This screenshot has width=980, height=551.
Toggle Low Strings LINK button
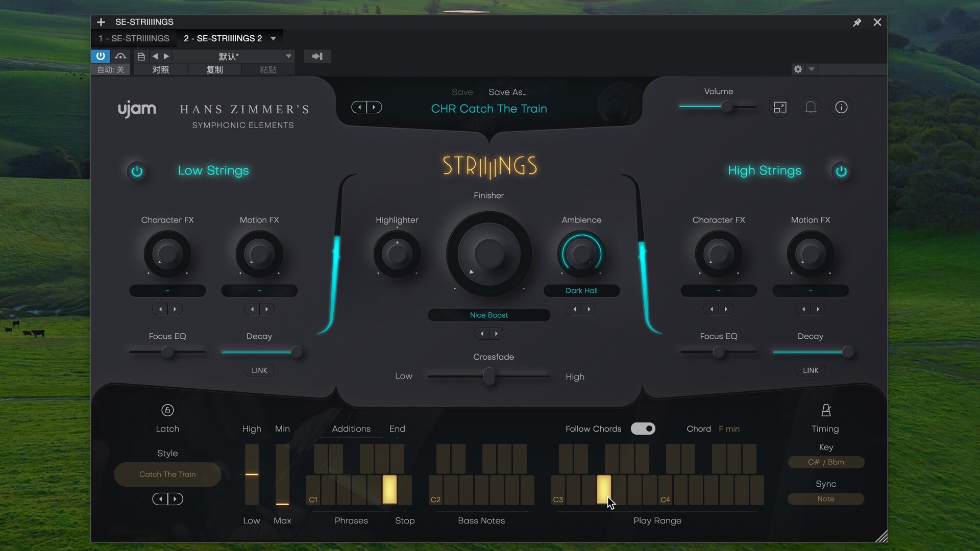pyautogui.click(x=259, y=370)
